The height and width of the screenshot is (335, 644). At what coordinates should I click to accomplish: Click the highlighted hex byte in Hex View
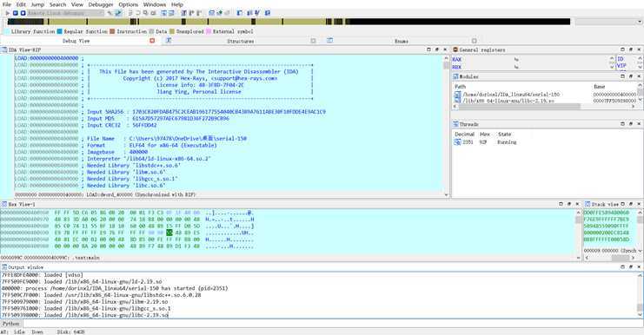pyautogui.click(x=169, y=233)
